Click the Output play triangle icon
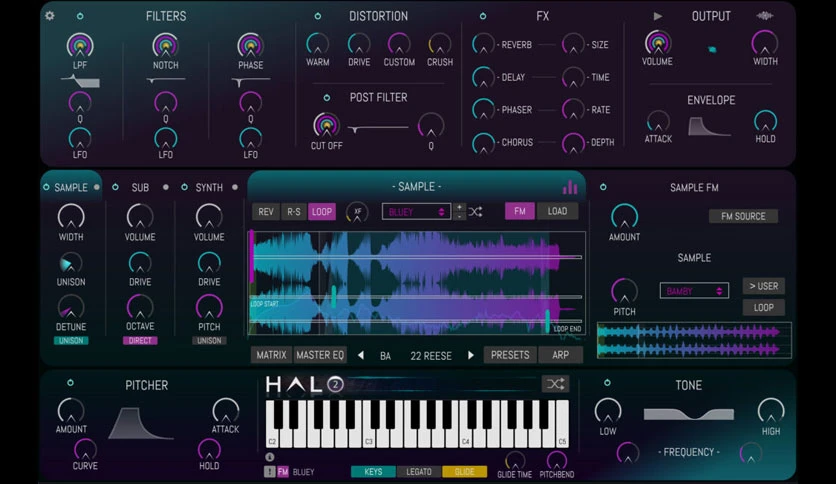The width and height of the screenshot is (836, 484). [658, 17]
